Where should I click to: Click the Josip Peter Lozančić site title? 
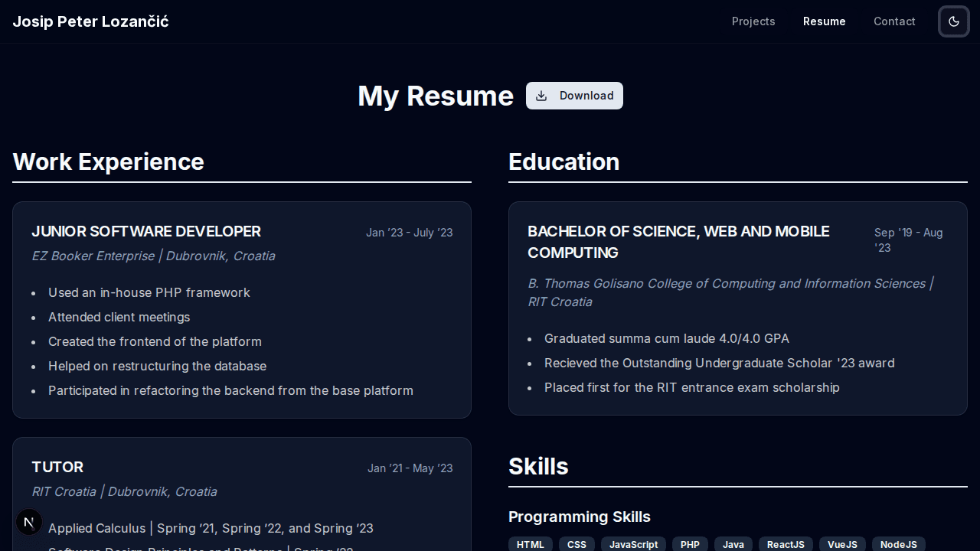(x=90, y=21)
